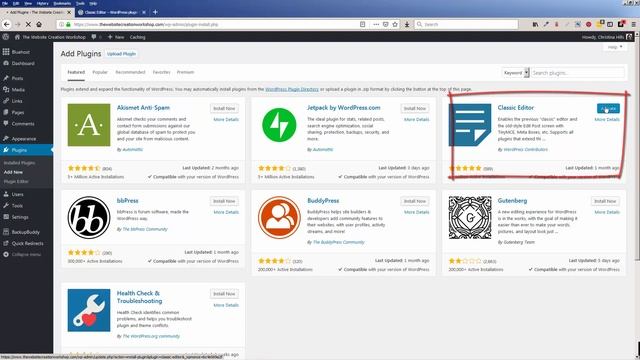This screenshot has width=640, height=360.
Task: Switch to the Favorites tab
Action: [x=161, y=72]
